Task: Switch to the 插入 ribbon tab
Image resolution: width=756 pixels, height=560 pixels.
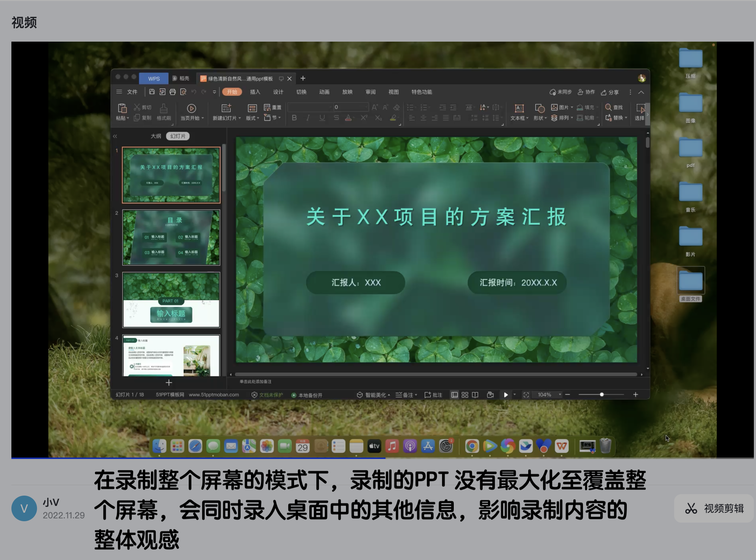Action: pyautogui.click(x=255, y=92)
